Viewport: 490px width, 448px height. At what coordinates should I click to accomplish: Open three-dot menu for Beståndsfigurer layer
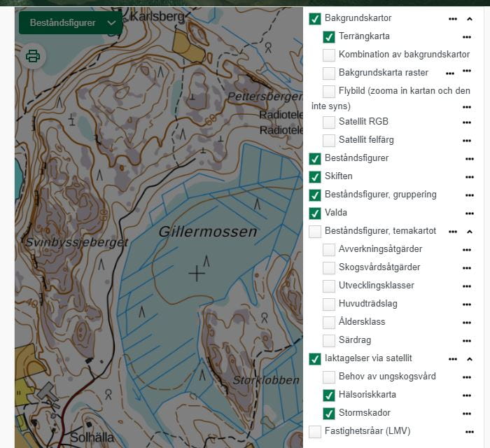point(469,158)
